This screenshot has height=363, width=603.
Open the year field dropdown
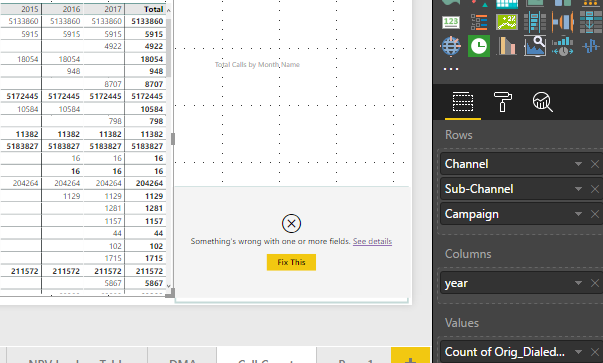tap(578, 283)
